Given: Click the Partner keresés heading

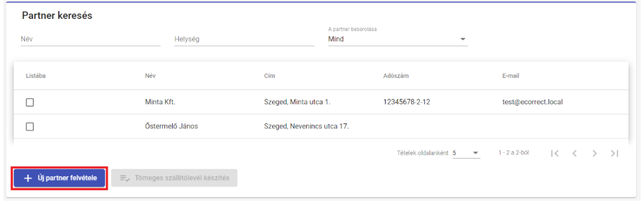Looking at the screenshot, I should point(57,16).
